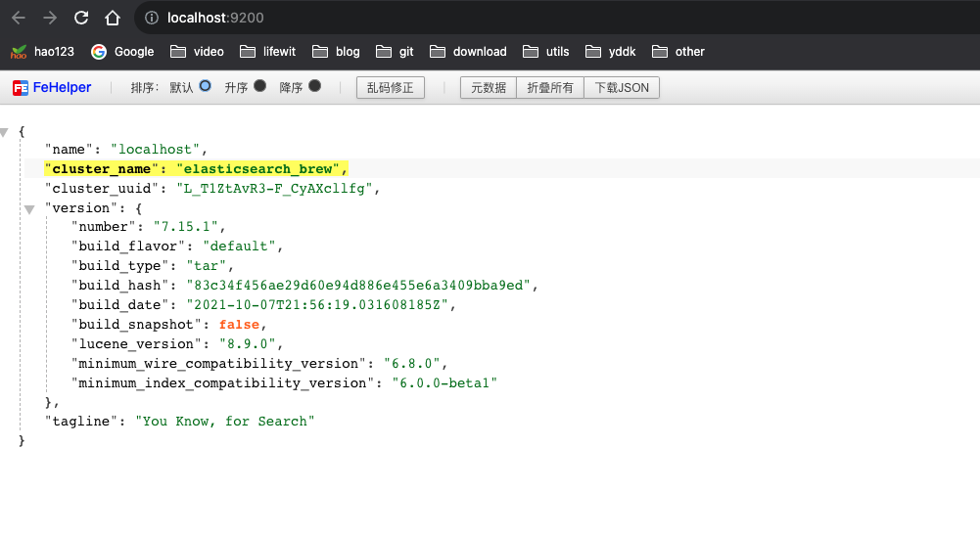Click the "tagline" key text
The width and height of the screenshot is (980, 537).
80,422
